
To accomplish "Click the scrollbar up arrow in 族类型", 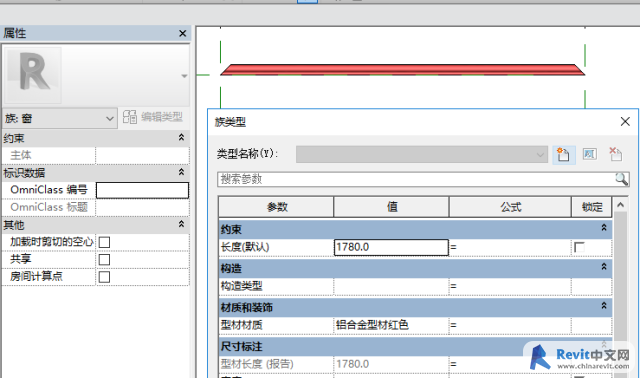I will [x=620, y=205].
